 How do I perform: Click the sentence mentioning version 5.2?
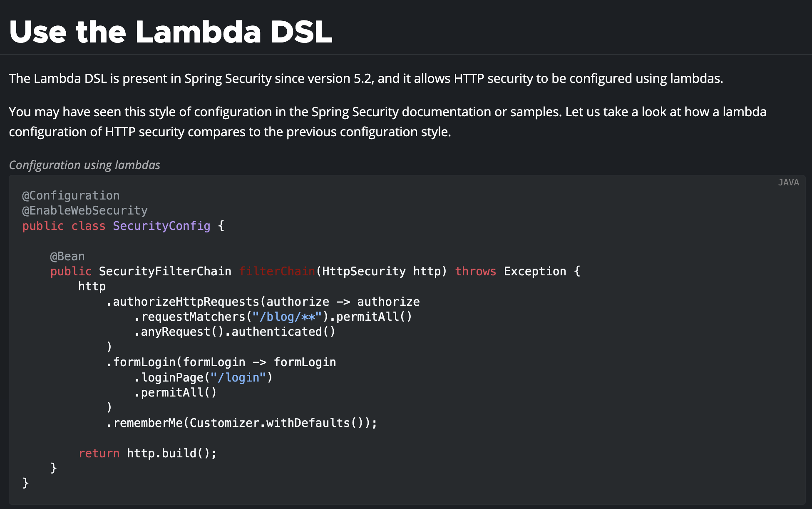coord(366,78)
